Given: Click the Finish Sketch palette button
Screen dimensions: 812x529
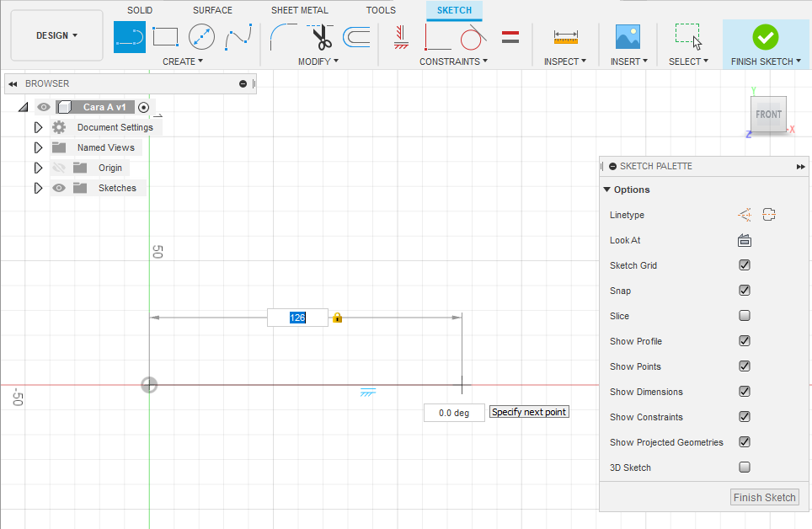Looking at the screenshot, I should click(x=764, y=497).
